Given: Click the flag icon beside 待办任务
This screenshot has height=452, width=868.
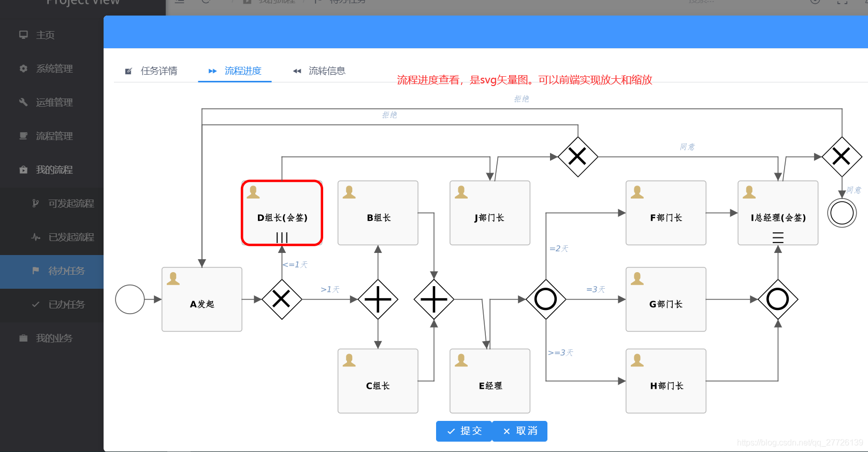Looking at the screenshot, I should (x=36, y=271).
